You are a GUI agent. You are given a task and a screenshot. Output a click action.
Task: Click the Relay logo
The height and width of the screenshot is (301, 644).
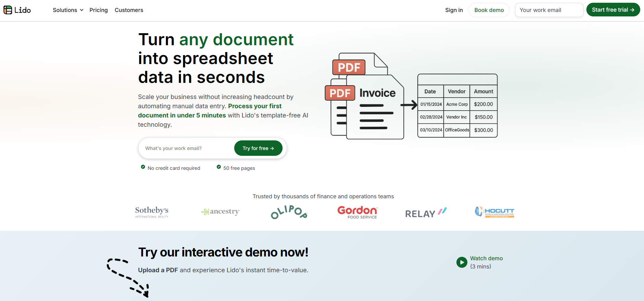tap(426, 213)
